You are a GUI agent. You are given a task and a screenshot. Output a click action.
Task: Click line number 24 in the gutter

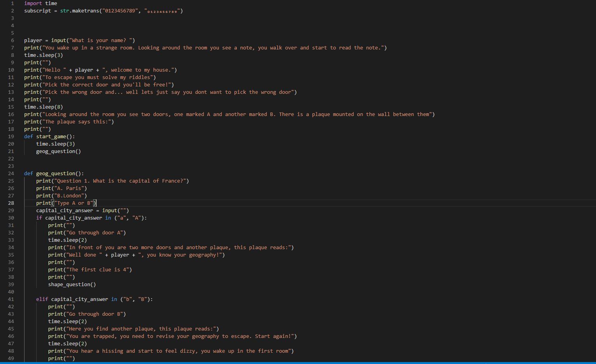click(x=11, y=174)
